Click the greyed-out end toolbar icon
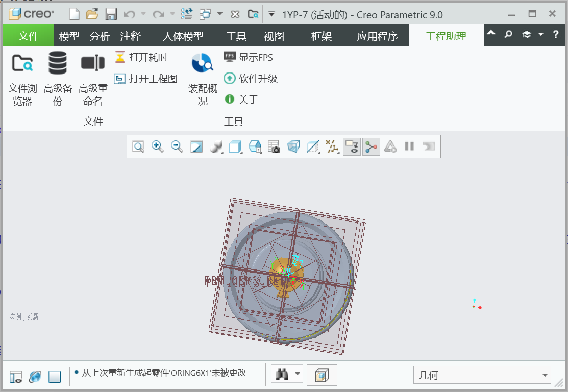Image resolution: width=568 pixels, height=392 pixels. coord(429,146)
